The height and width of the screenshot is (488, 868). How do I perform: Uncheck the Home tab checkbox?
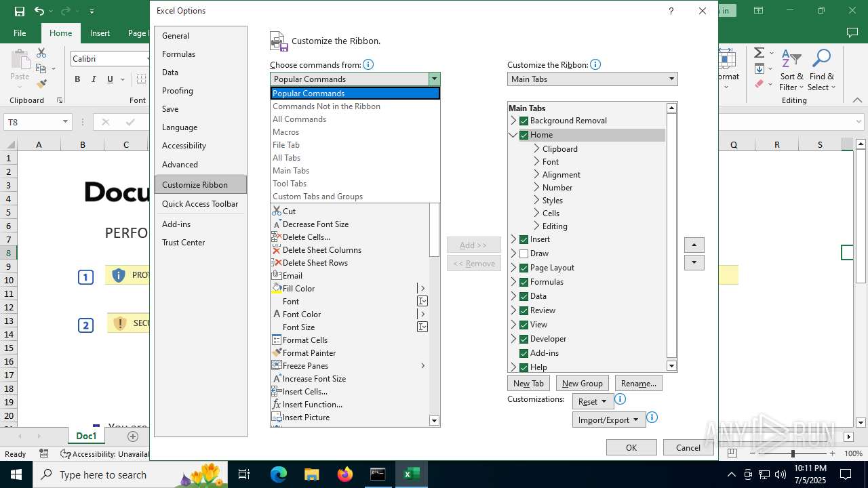524,135
